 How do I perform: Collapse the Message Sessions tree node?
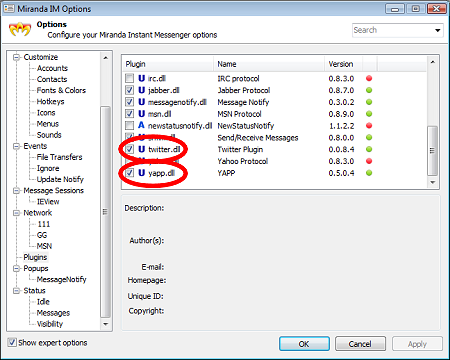[x=16, y=191]
